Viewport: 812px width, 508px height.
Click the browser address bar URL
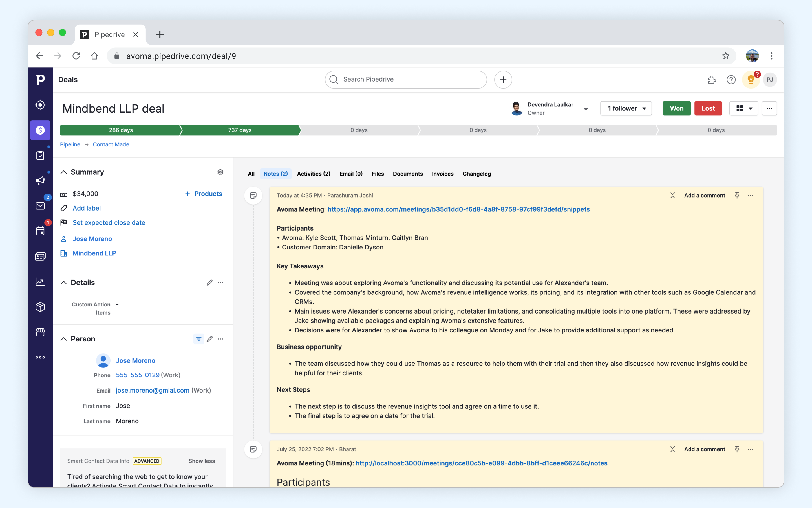pyautogui.click(x=181, y=56)
